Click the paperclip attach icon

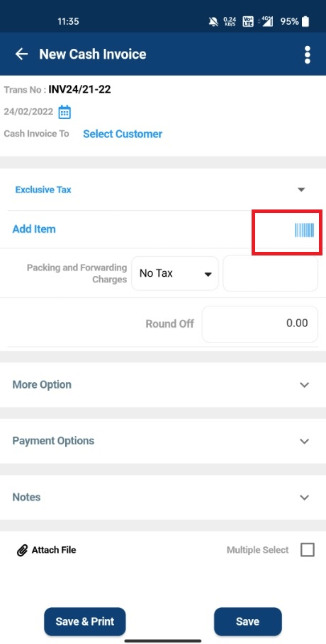[22, 551]
